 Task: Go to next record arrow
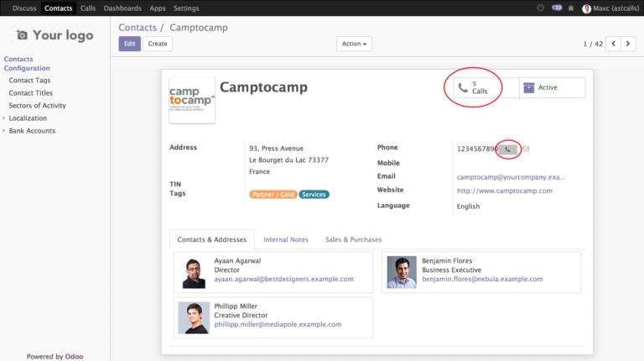tap(628, 44)
